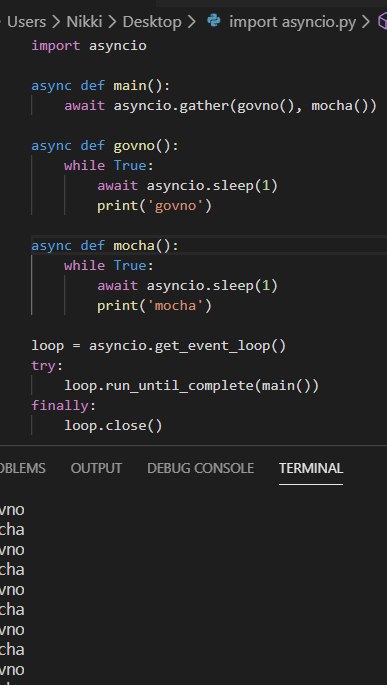Switch to the TERMINAL panel tab

[x=311, y=468]
